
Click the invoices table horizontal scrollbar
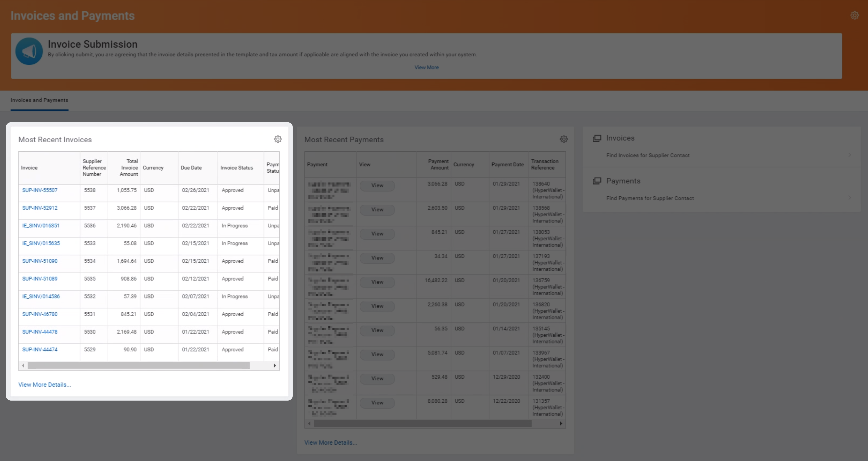tap(138, 365)
